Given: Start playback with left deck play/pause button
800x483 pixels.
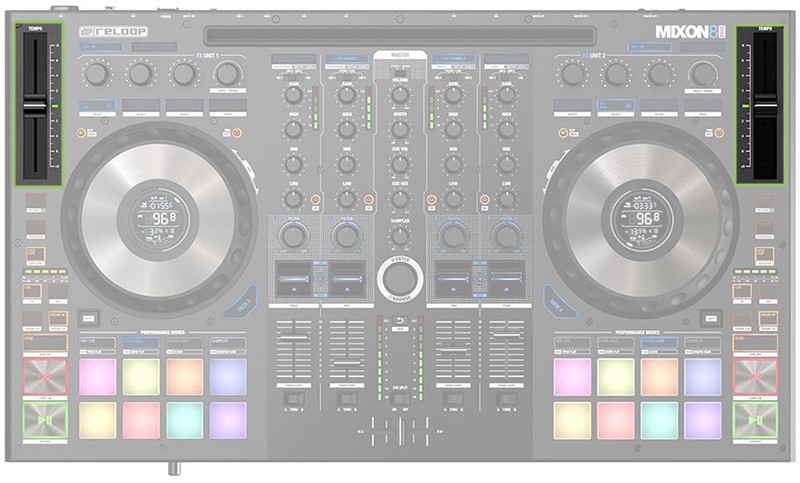Looking at the screenshot, I should tap(45, 420).
